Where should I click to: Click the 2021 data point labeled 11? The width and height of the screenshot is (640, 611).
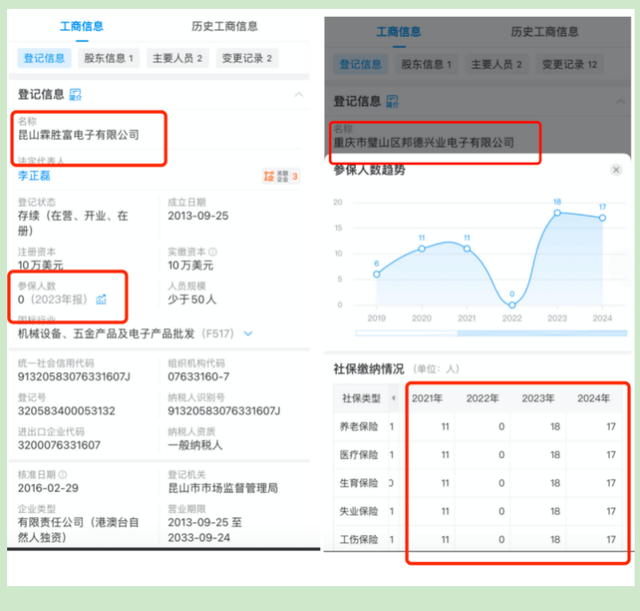467,249
